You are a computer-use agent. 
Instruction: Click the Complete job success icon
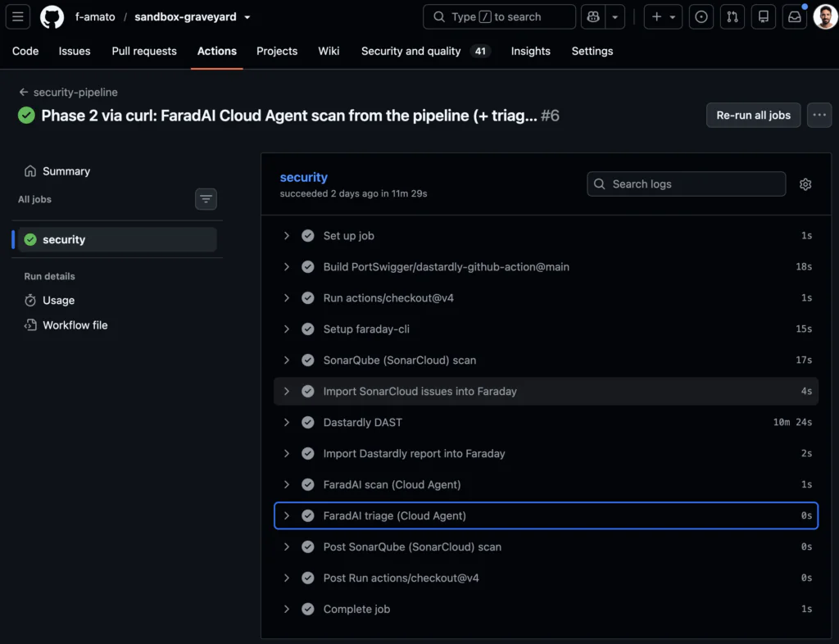pos(308,609)
